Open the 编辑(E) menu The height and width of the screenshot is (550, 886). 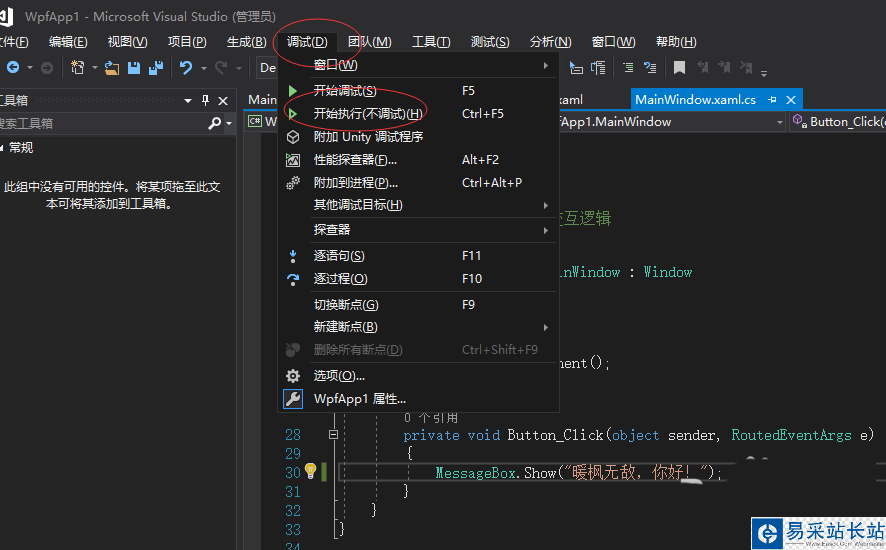(68, 42)
